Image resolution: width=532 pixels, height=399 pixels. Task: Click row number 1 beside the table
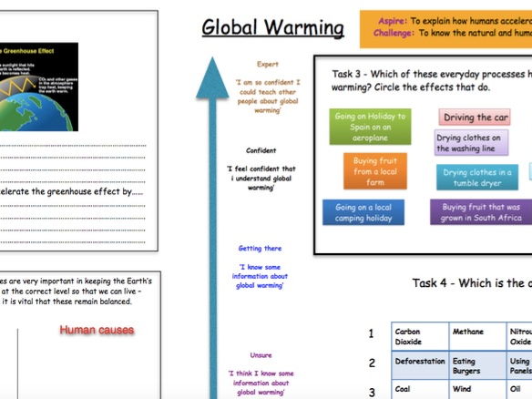[371, 333]
